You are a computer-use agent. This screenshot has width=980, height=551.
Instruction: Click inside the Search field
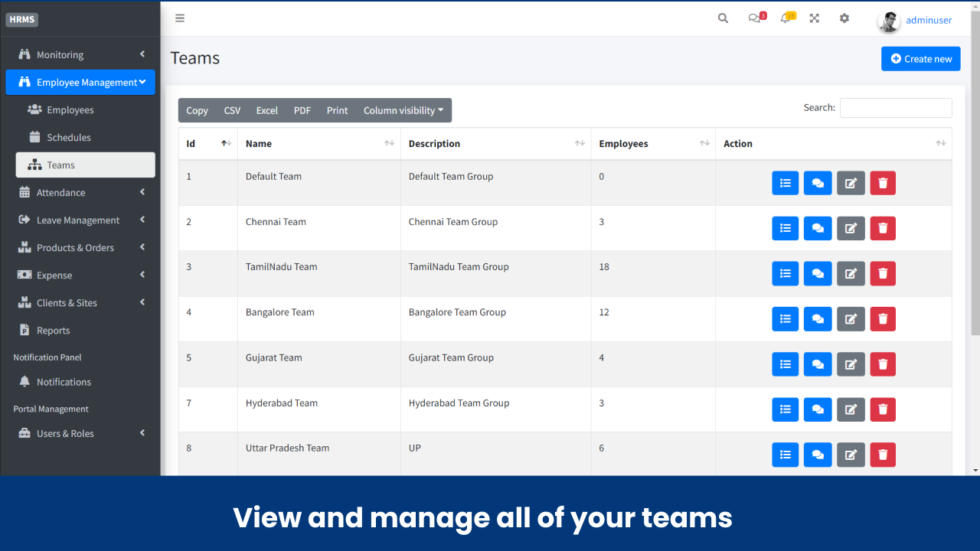895,107
